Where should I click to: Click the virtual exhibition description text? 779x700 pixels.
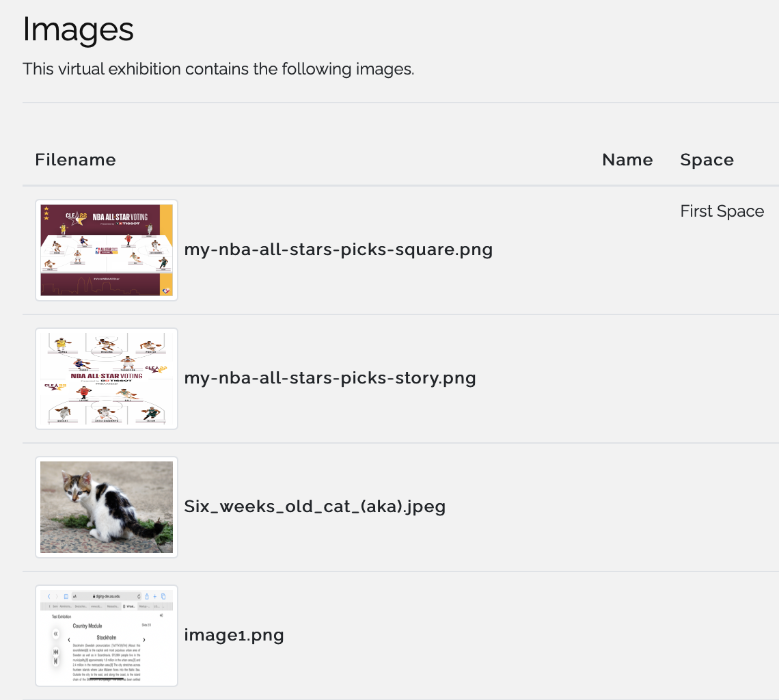click(218, 69)
